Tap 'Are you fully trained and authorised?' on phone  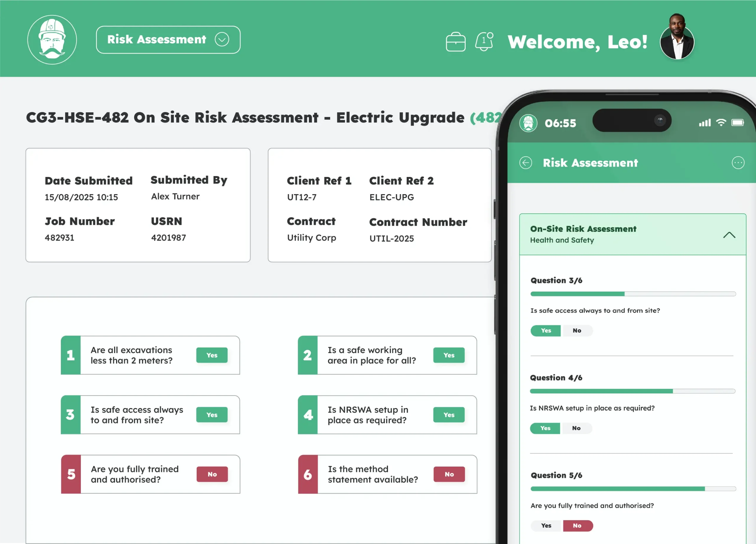point(592,506)
